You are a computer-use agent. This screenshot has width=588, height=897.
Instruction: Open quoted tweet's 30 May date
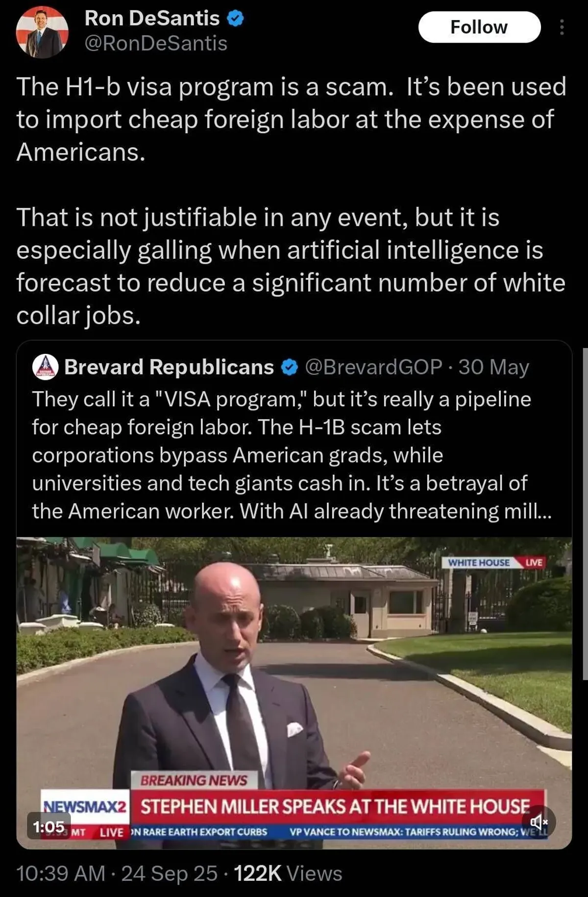pyautogui.click(x=494, y=367)
